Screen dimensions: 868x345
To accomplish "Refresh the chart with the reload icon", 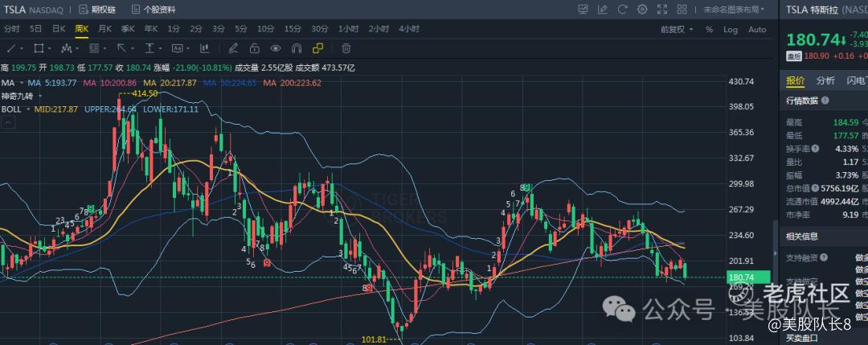I will point(622,10).
